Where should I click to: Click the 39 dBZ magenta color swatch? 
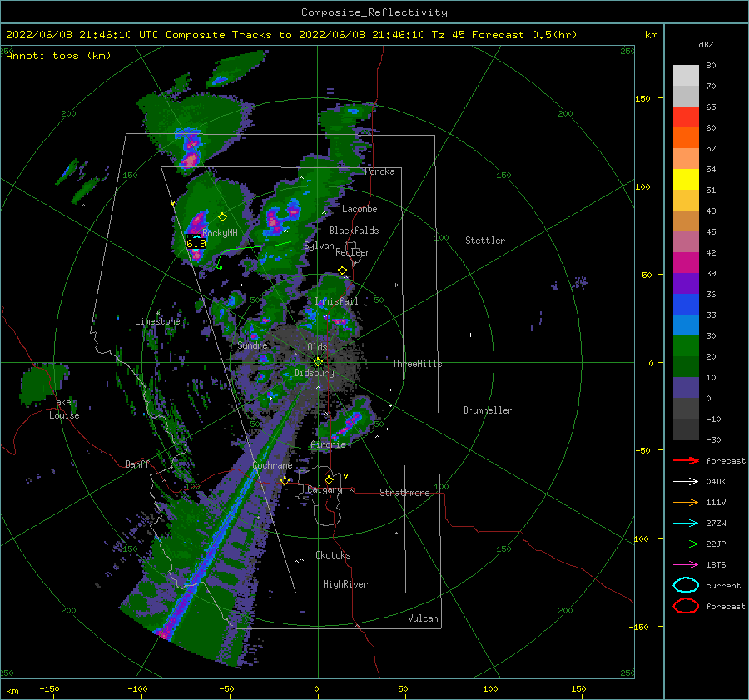686,262
